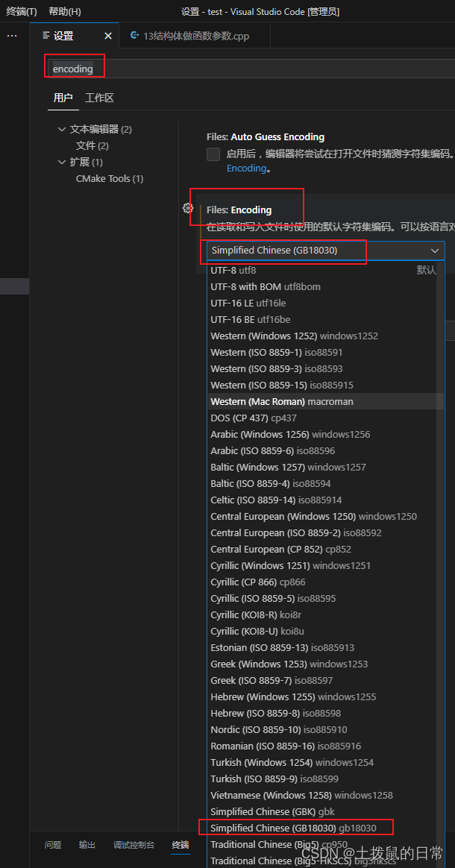
Task: Click the gear icon beside Files: Encoding
Action: click(188, 208)
